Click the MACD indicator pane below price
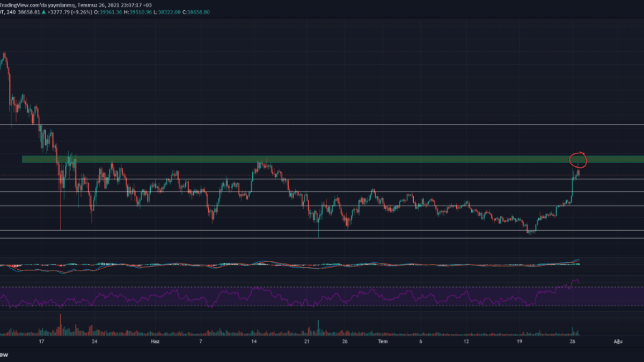Image resolution: width=644 pixels, height=362 pixels. click(322, 264)
